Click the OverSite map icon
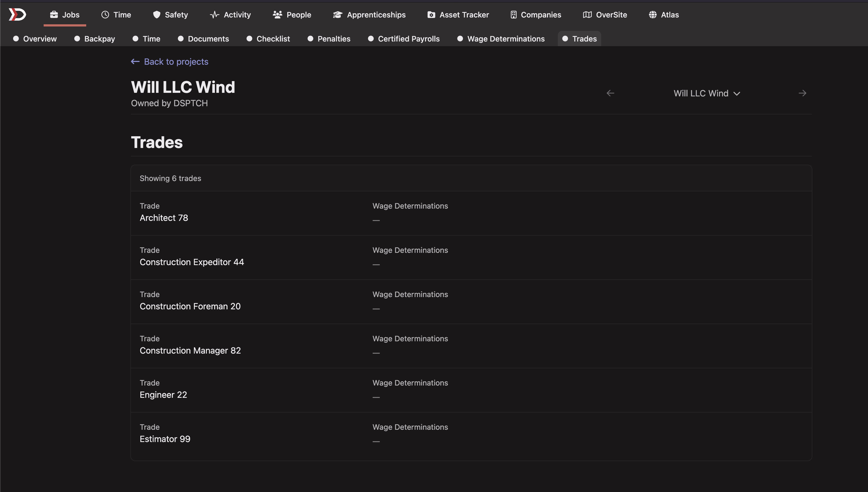 (587, 14)
